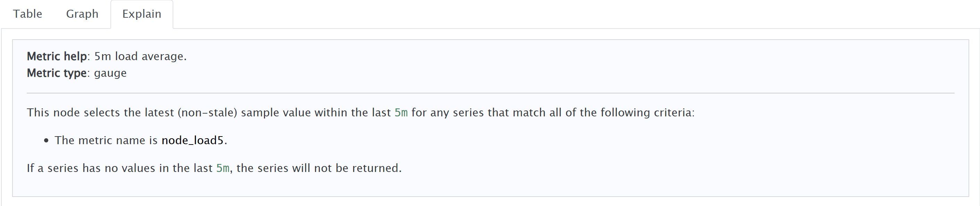Screen dimensions: 980x206
Task: Click the bold 'Metric help' label
Action: click(57, 56)
